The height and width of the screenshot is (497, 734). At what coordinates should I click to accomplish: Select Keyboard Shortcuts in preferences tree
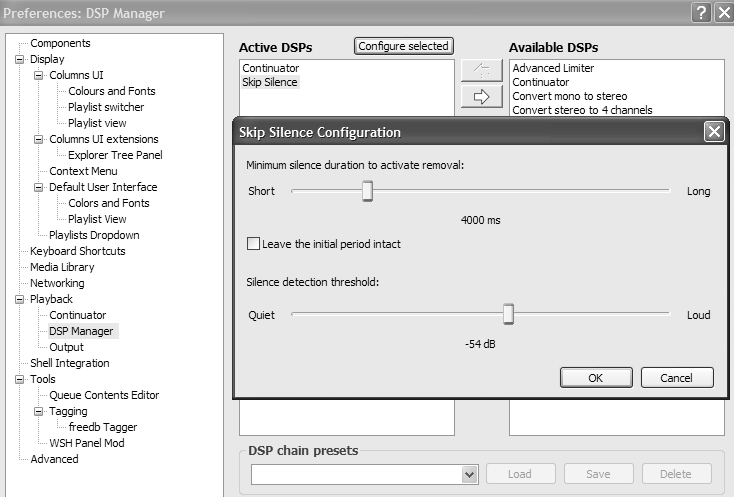[77, 251]
